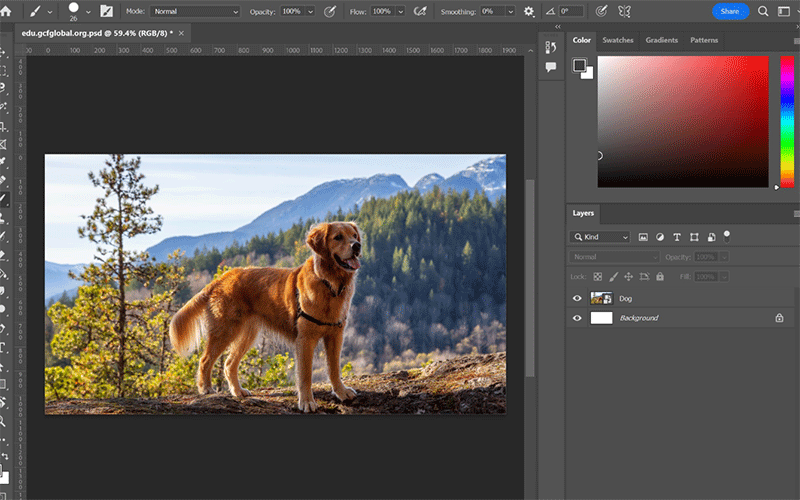Screen dimensions: 800x500
Task: Open the Brush tool preset picker icon
Action: point(35,11)
